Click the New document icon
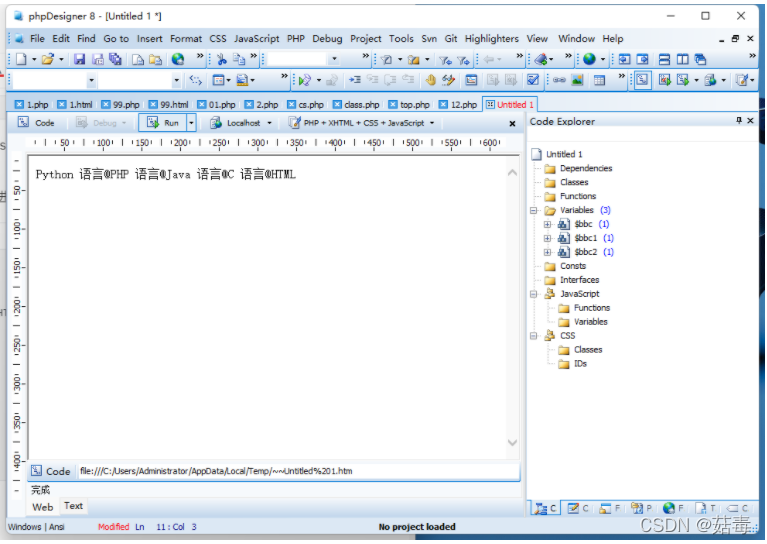The height and width of the screenshot is (544, 767). pos(21,60)
